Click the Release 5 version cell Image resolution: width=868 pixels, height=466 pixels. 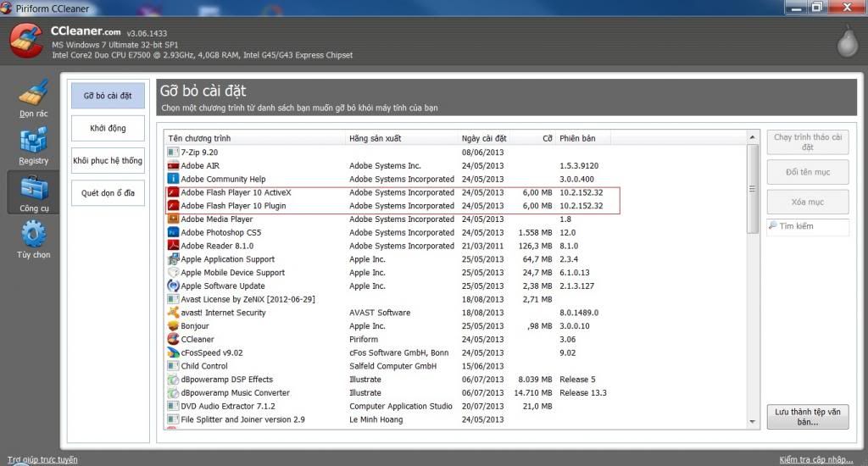[x=577, y=379]
